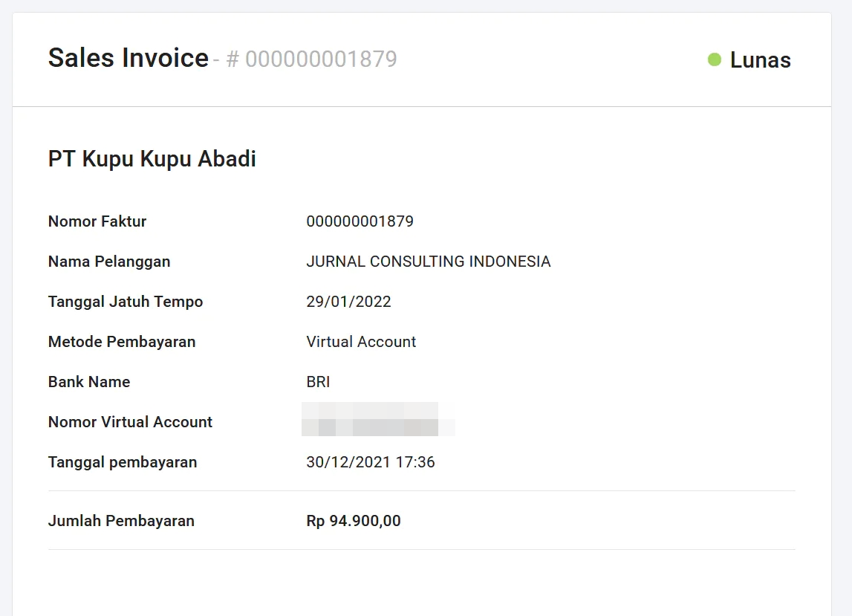Screen dimensions: 852x616
Task: Click the Nomor Faktur label
Action: click(x=97, y=221)
